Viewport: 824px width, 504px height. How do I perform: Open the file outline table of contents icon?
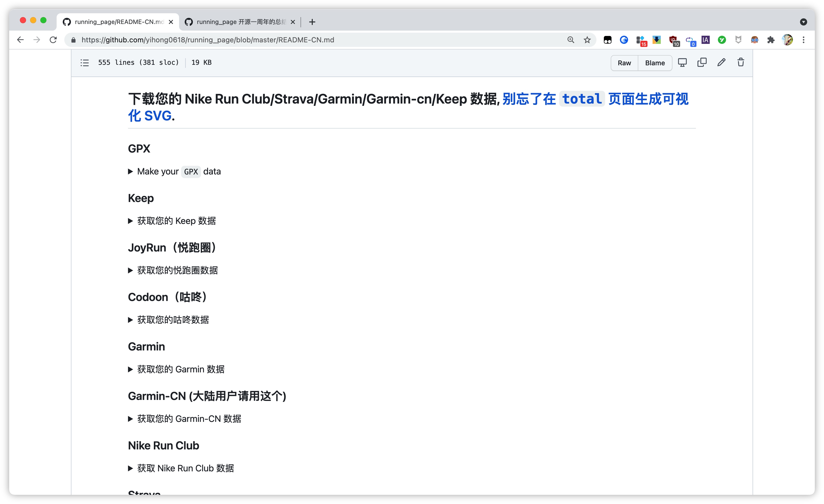coord(85,62)
